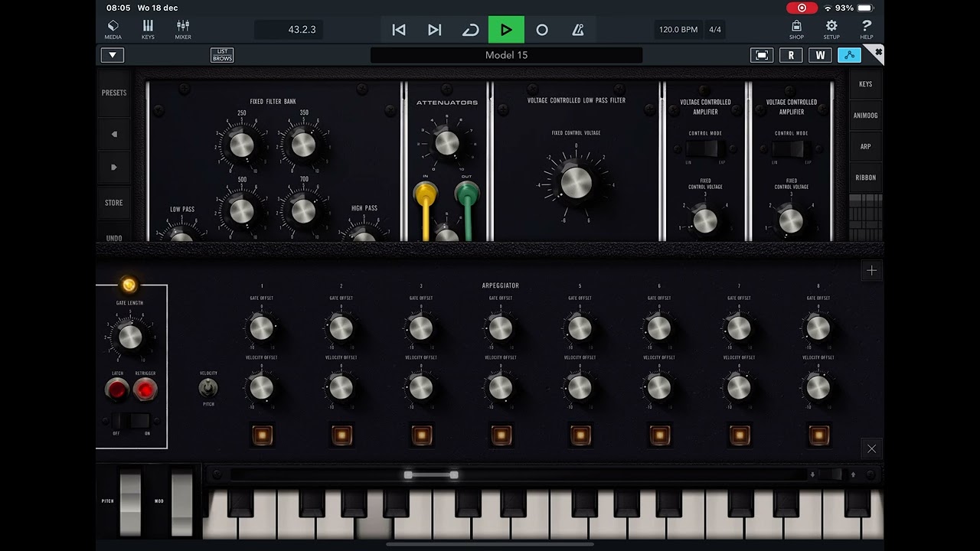This screenshot has width=980, height=551.
Task: Click the keyboard octave down arrow
Action: pos(812,474)
